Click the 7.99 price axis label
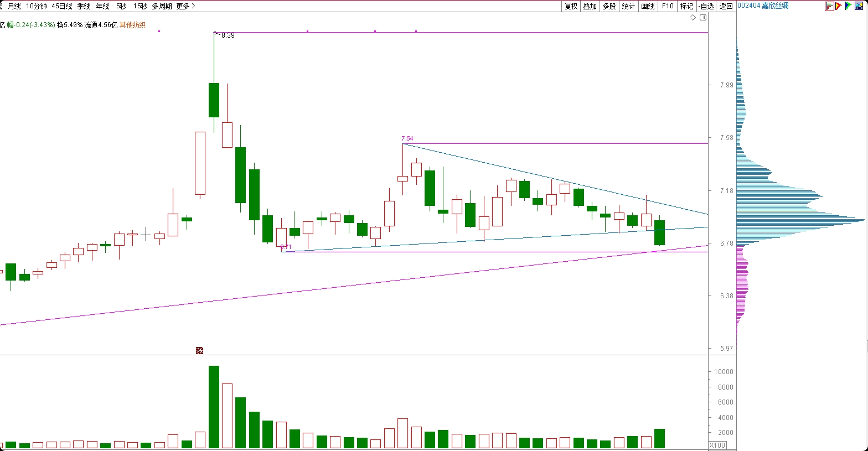This screenshot has width=868, height=451. point(726,85)
